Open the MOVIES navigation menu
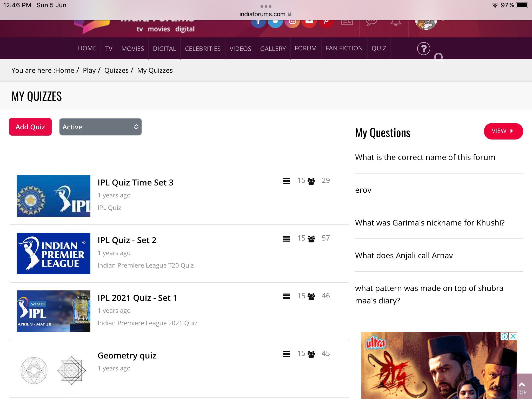532x399 pixels. [x=133, y=49]
